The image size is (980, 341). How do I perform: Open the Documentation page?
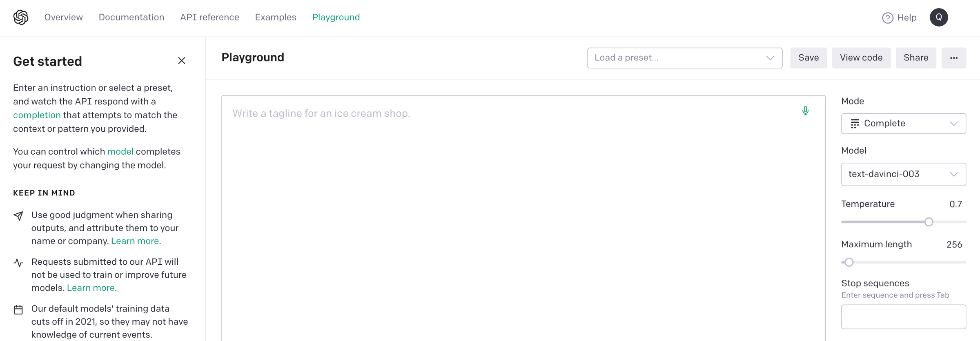[x=131, y=17]
